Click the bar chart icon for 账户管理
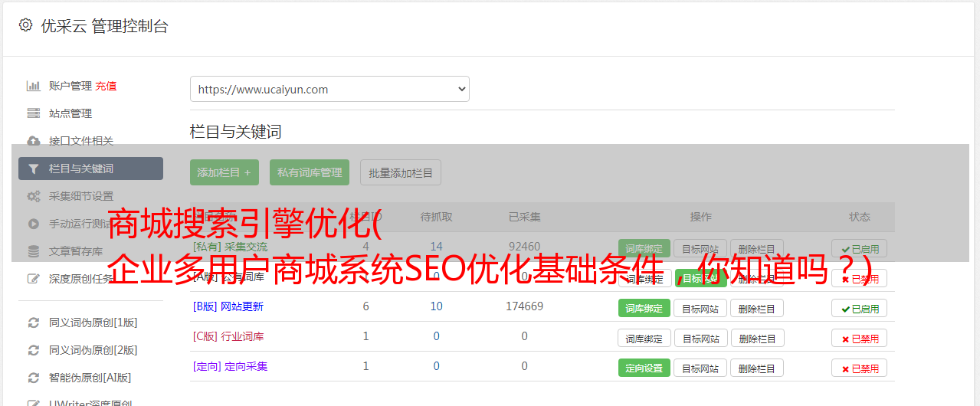 point(33,86)
